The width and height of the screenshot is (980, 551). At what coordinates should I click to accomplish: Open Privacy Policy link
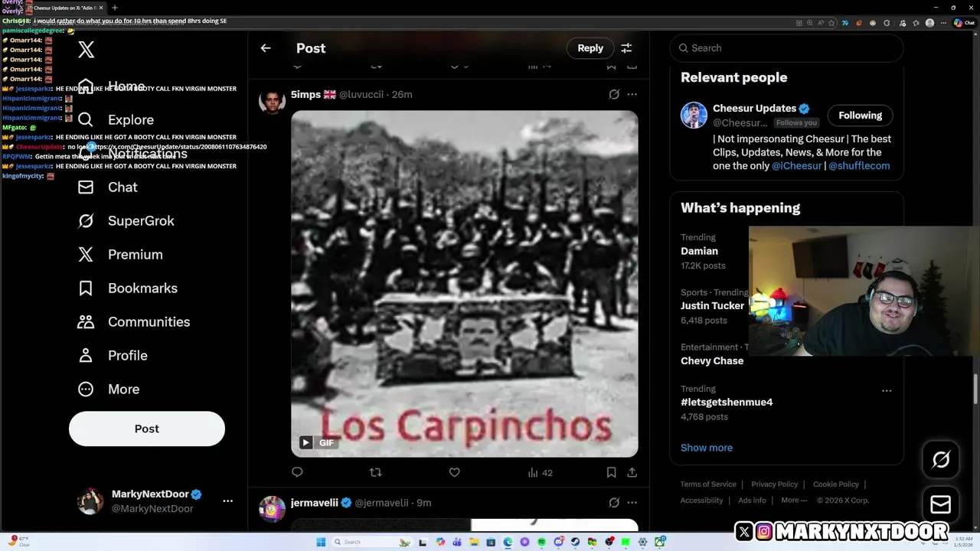[x=774, y=484]
